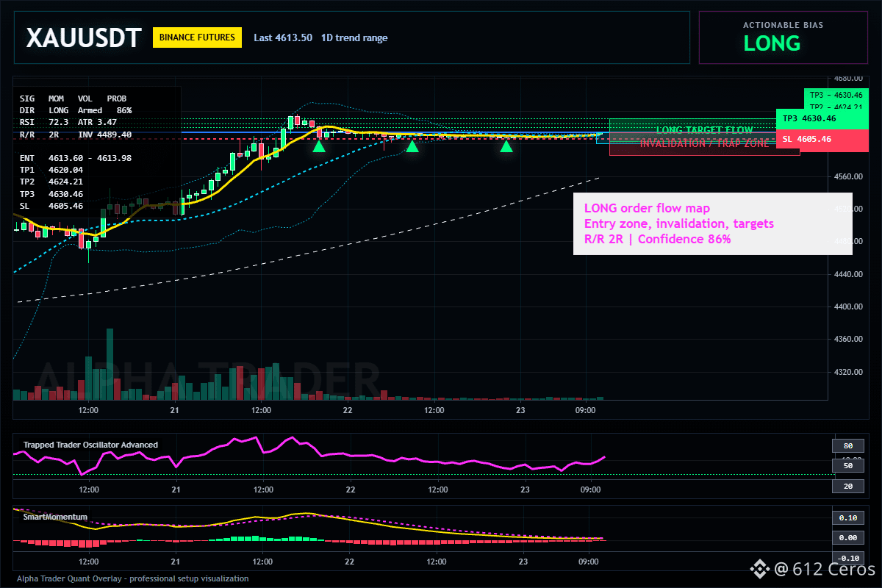Viewport: 882px width, 588px height.
Task: Click the RSI 72.3 value in stats panel
Action: coord(44,122)
